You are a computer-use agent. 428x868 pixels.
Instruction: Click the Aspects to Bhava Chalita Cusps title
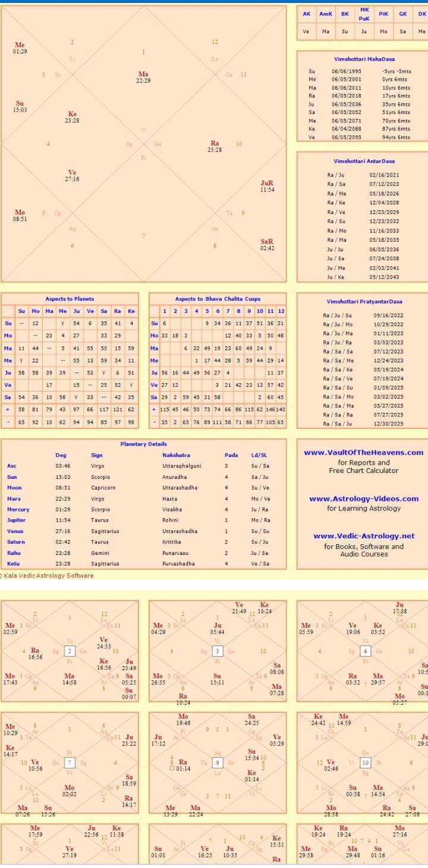(217, 299)
